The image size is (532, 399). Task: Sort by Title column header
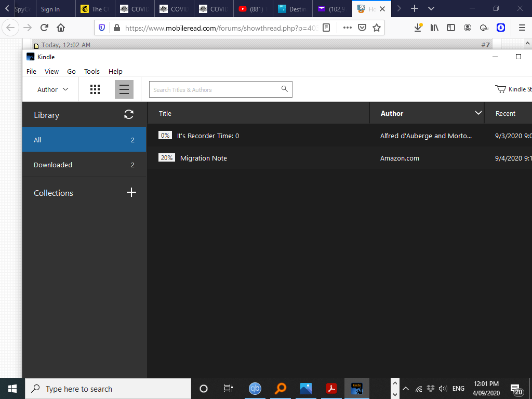(258, 113)
